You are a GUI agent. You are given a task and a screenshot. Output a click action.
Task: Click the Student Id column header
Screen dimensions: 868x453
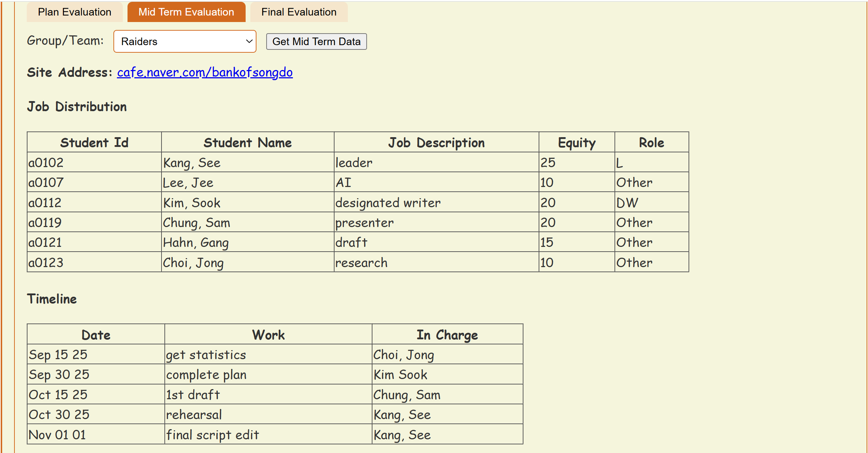[x=94, y=143]
